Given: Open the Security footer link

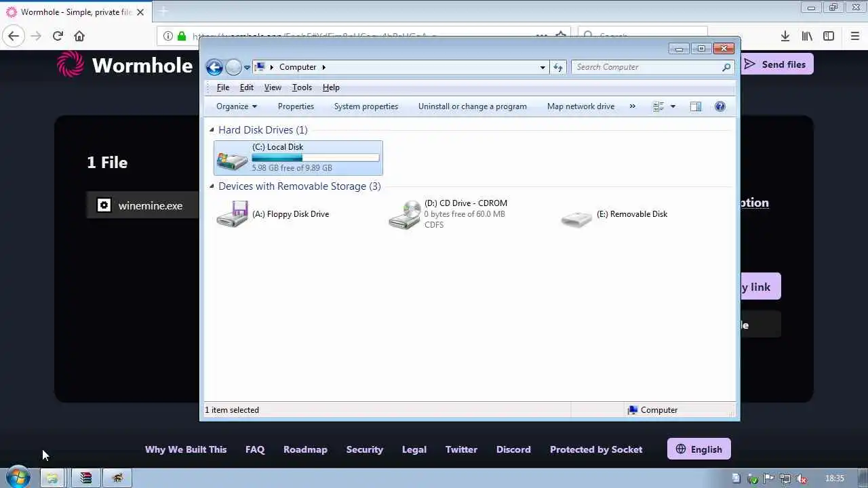Looking at the screenshot, I should pos(365,449).
